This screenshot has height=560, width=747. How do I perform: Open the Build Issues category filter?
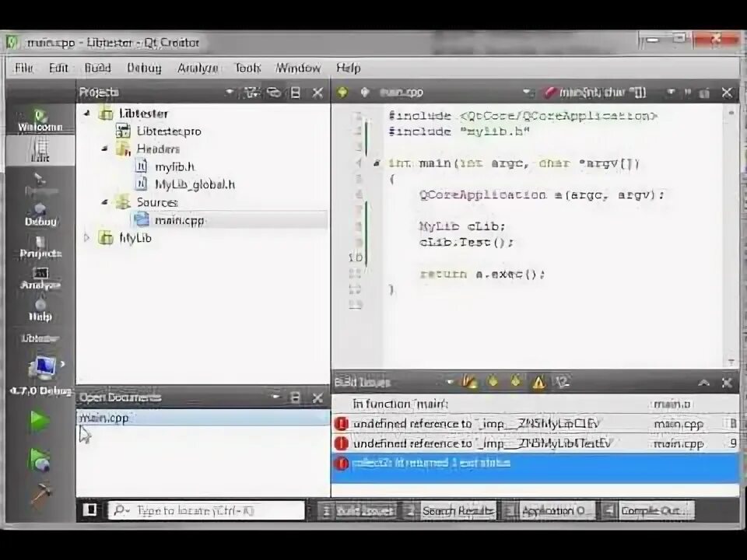[563, 382]
